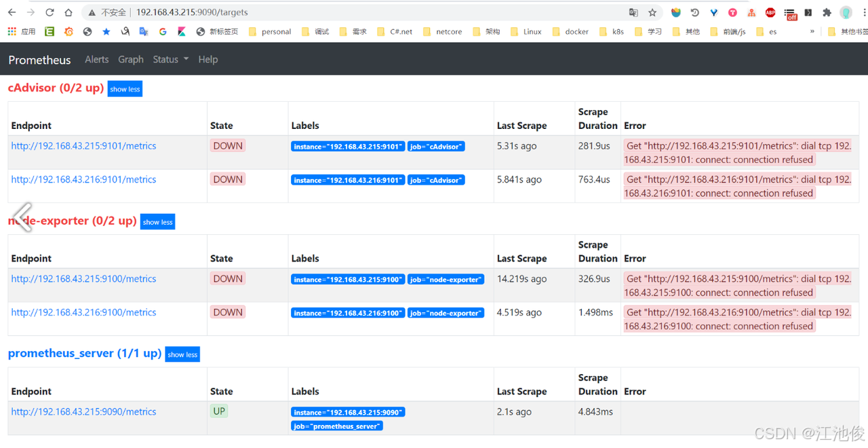
Task: Bookmark this page with the star icon
Action: [x=652, y=12]
